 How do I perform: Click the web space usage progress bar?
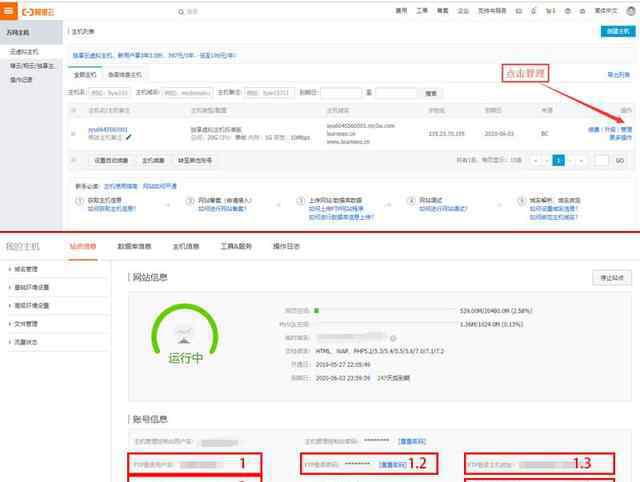pyautogui.click(x=380, y=310)
